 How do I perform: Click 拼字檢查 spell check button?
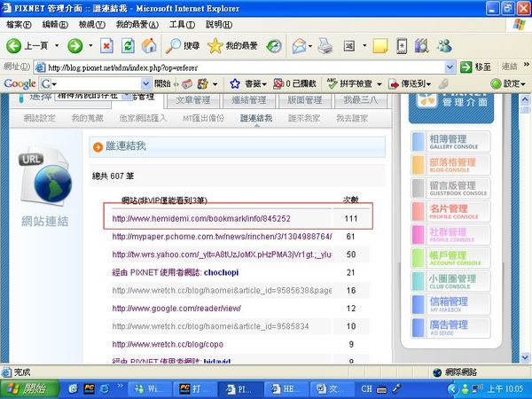[x=350, y=84]
